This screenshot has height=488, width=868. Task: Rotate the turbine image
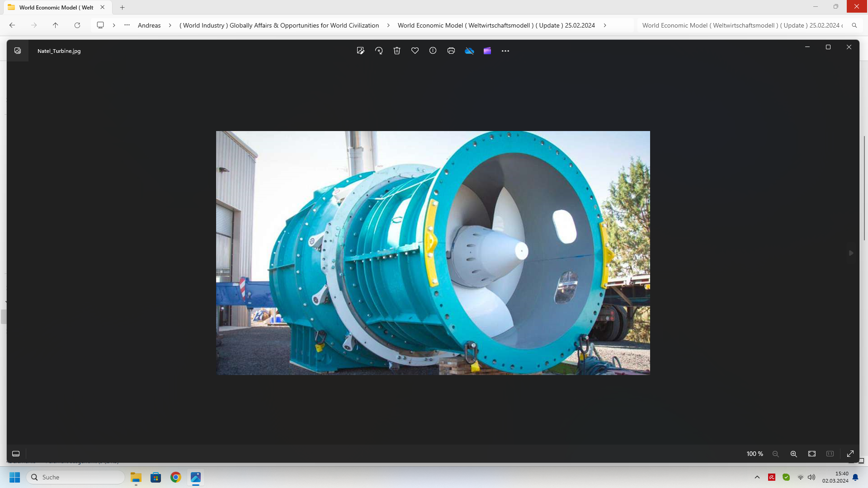tap(379, 51)
